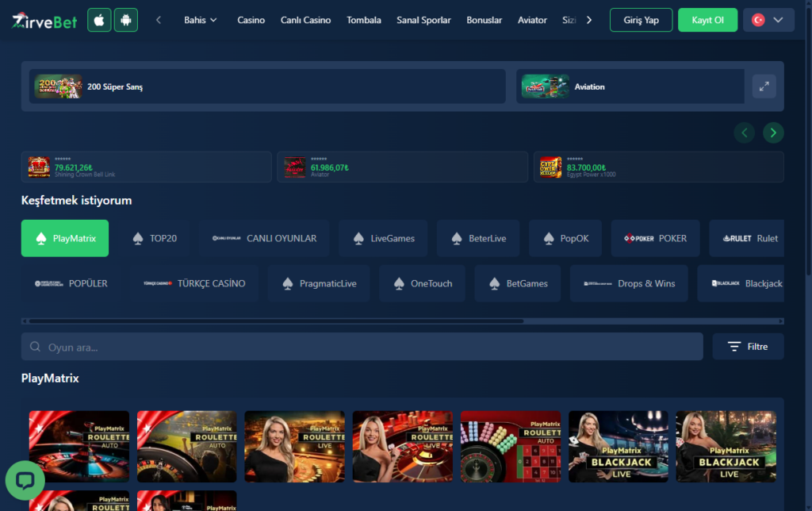Viewport: 812px width, 511px height.
Task: Select the OneTouch category
Action: (x=422, y=283)
